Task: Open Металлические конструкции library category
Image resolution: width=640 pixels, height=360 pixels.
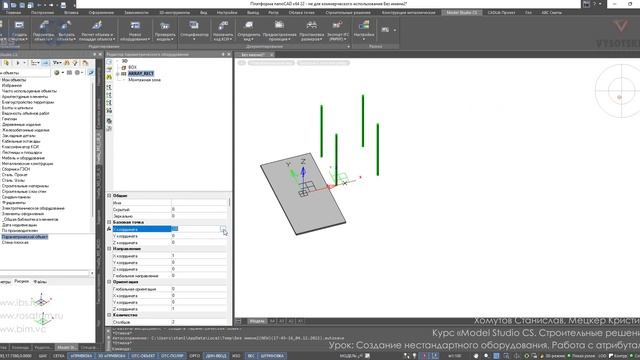Action: (27, 164)
